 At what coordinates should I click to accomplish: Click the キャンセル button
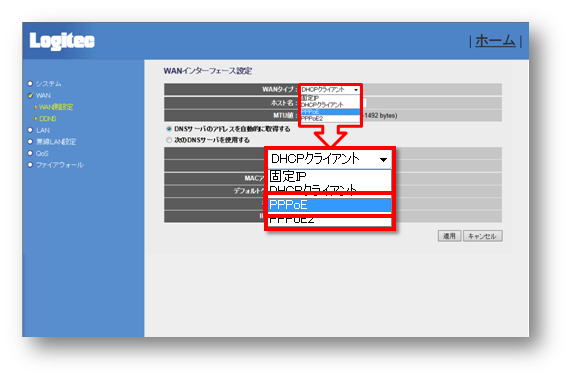pyautogui.click(x=483, y=236)
